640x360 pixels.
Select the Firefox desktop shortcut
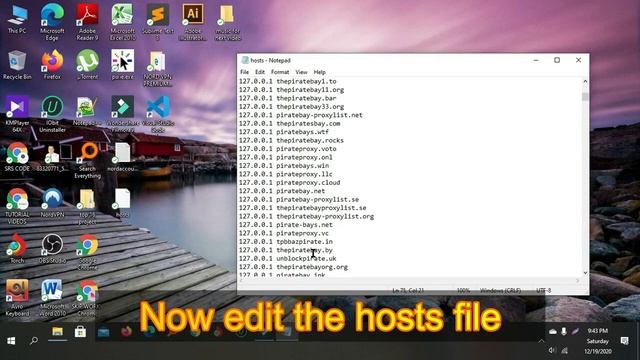(52, 65)
